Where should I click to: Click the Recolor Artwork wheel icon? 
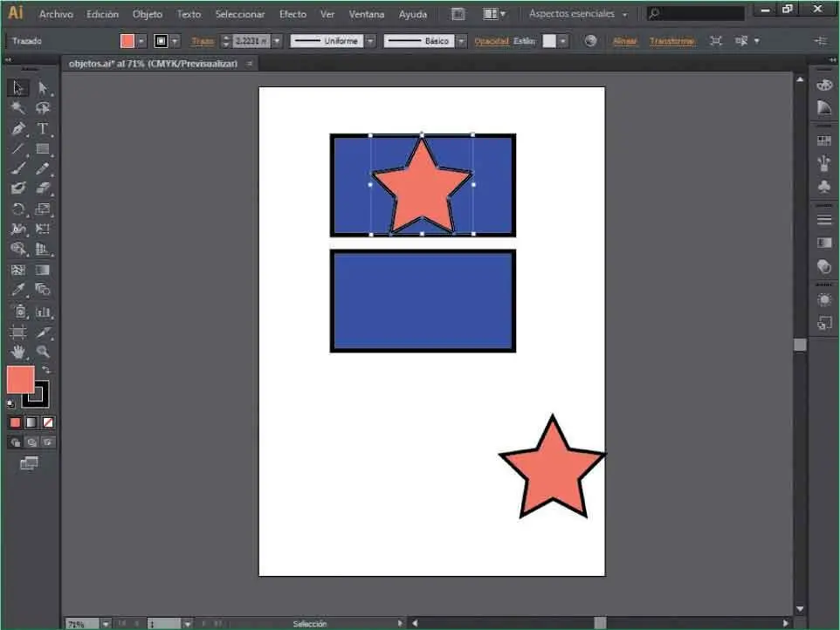point(590,41)
